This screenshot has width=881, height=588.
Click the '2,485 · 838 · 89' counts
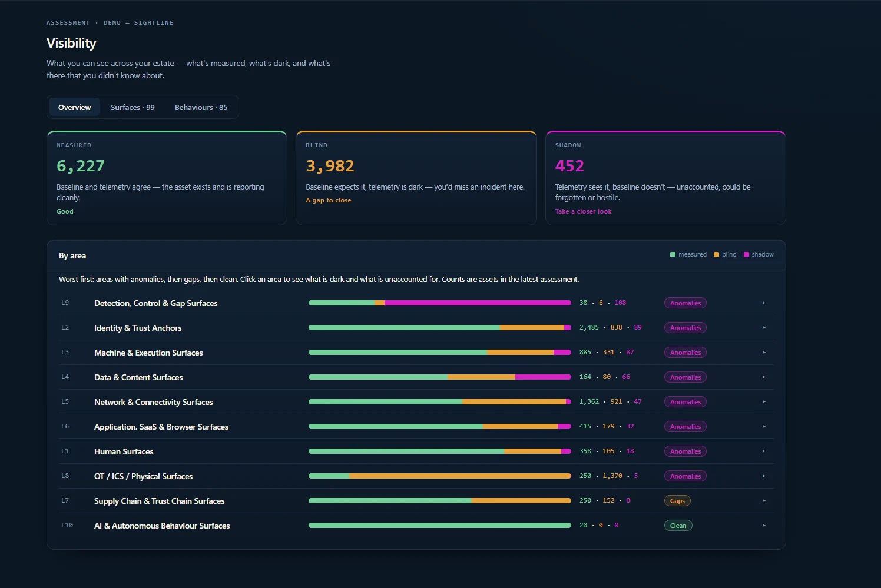pyautogui.click(x=611, y=328)
